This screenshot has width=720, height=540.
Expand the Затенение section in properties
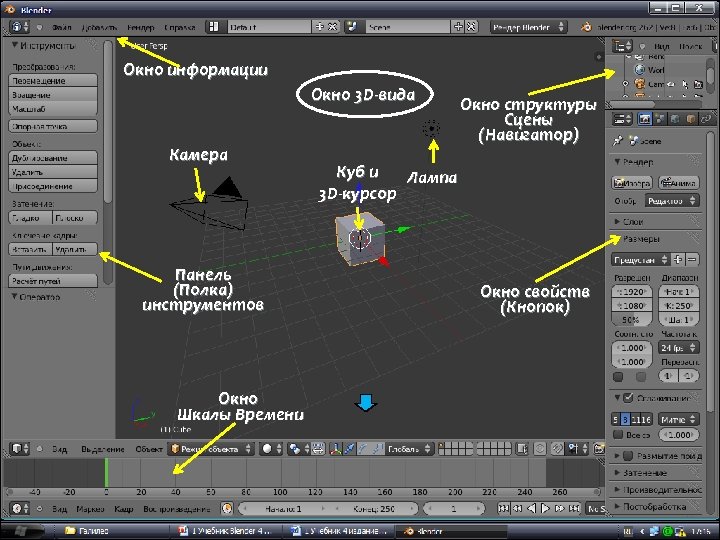(618, 472)
